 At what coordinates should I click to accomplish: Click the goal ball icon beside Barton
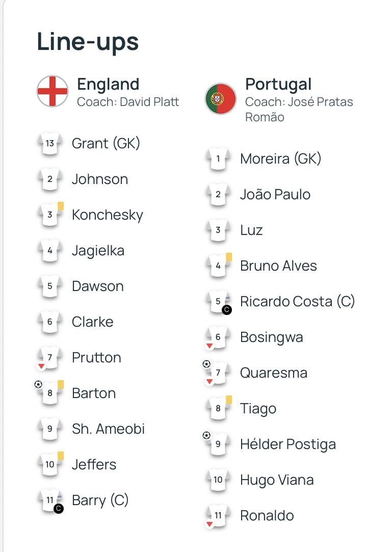point(38,385)
